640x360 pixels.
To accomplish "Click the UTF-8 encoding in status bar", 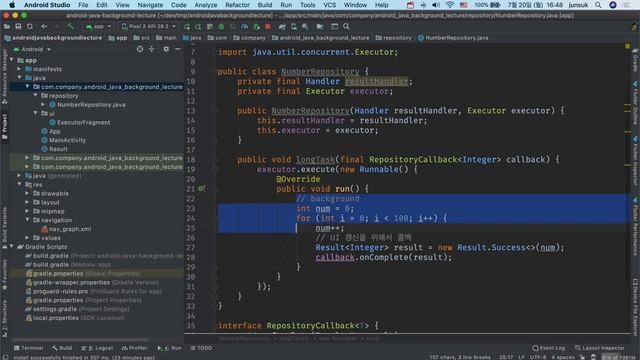I will (x=538, y=357).
